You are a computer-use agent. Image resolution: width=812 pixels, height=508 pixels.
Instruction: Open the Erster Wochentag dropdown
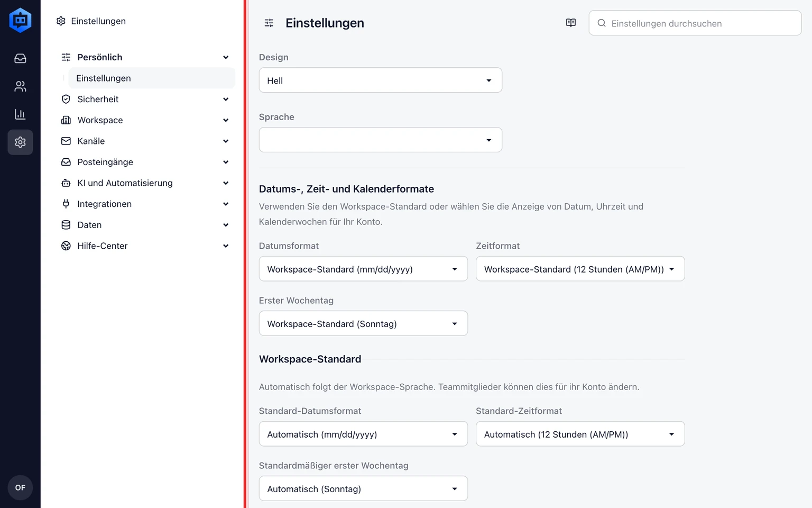click(x=363, y=323)
